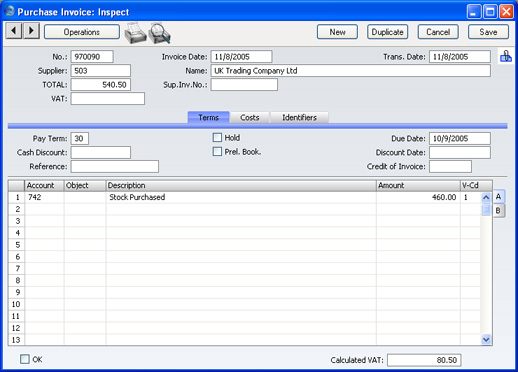Print the invoice using printer icon
The height and width of the screenshot is (372, 518).
pyautogui.click(x=135, y=33)
